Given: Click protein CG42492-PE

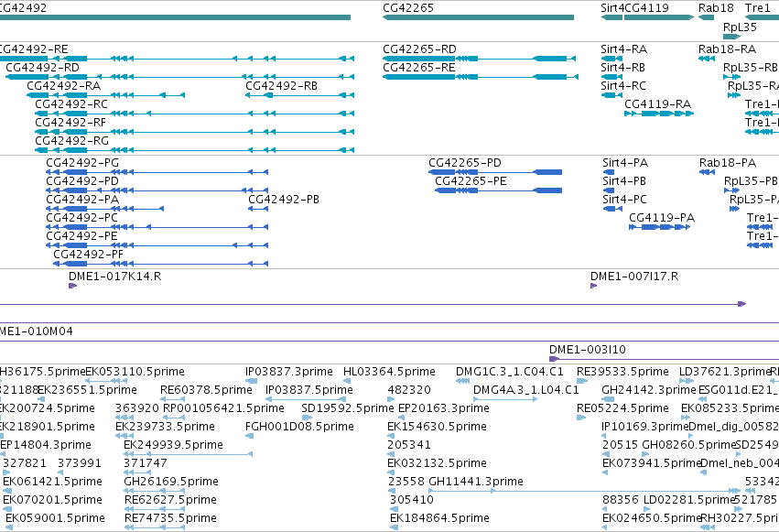Looking at the screenshot, I should 157,246.
